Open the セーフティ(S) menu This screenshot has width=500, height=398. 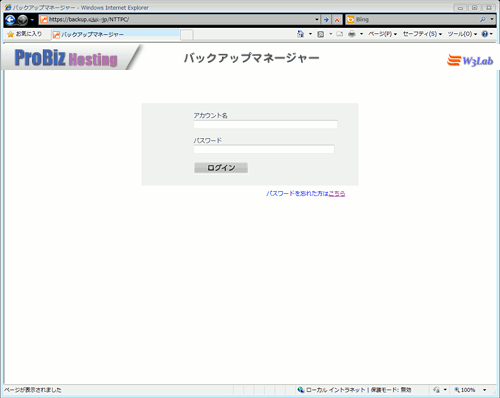pyautogui.click(x=422, y=34)
